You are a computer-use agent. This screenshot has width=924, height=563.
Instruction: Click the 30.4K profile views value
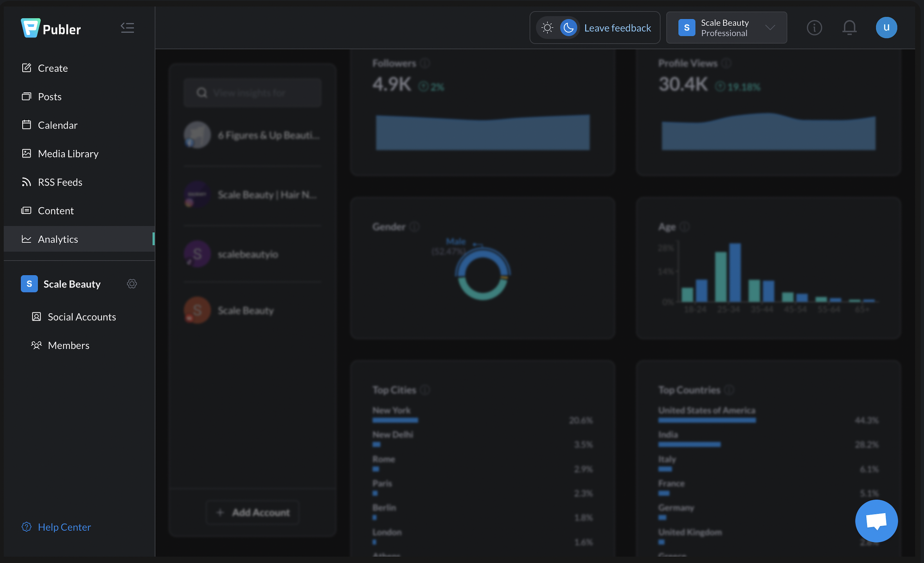683,84
